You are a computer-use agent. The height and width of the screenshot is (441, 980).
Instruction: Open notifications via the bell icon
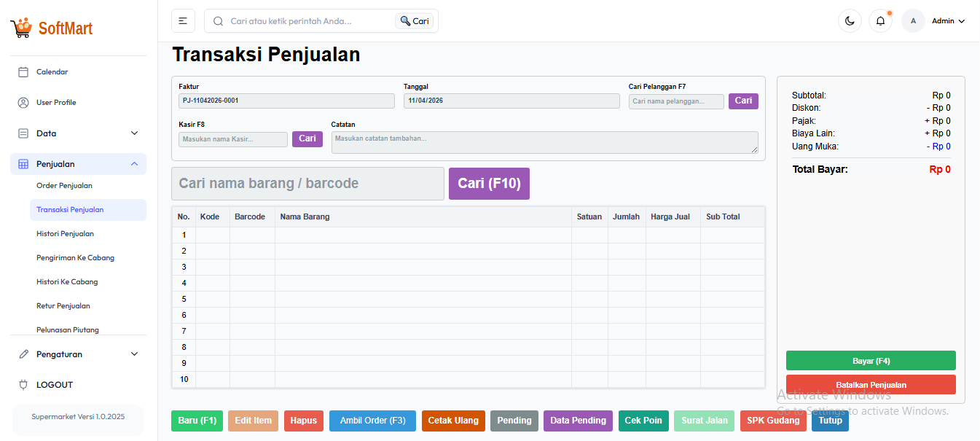click(x=880, y=20)
